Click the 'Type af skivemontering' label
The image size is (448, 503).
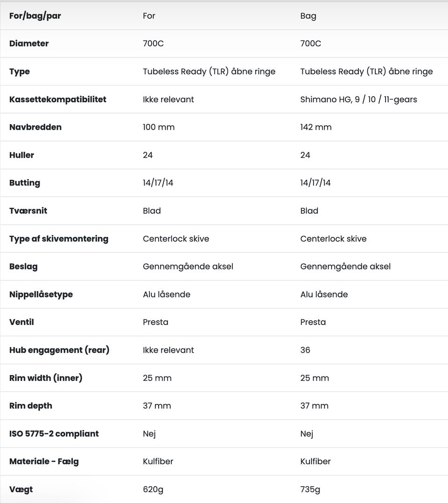click(59, 239)
